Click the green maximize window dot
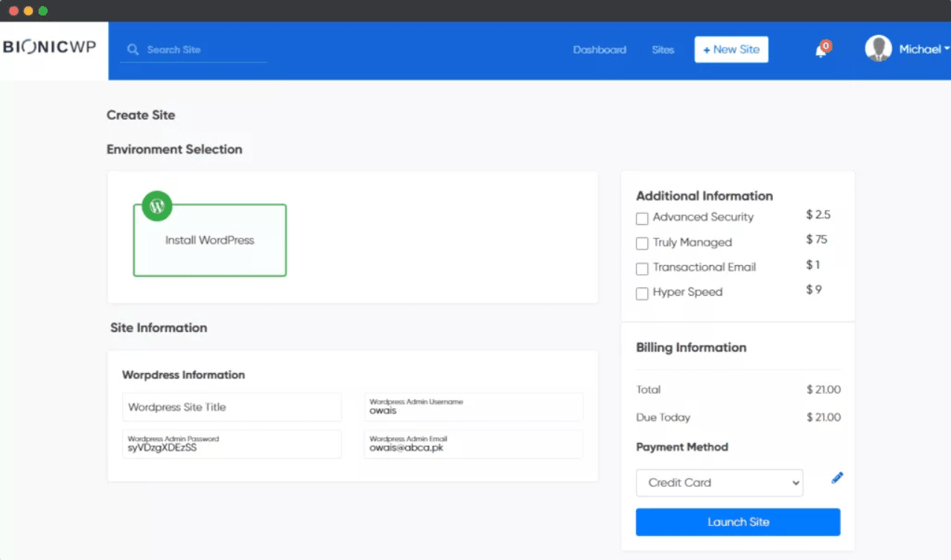The width and height of the screenshot is (951, 560). click(x=43, y=10)
